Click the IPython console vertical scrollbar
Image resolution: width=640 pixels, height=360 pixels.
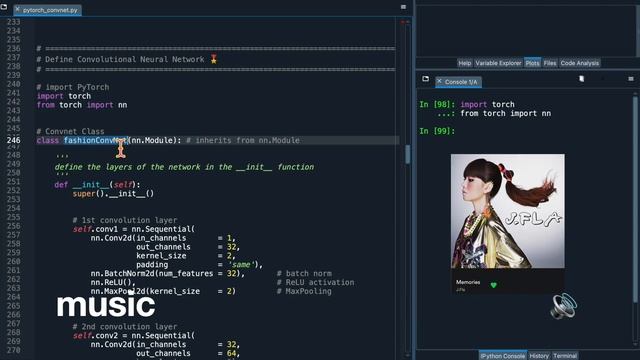coord(635,199)
